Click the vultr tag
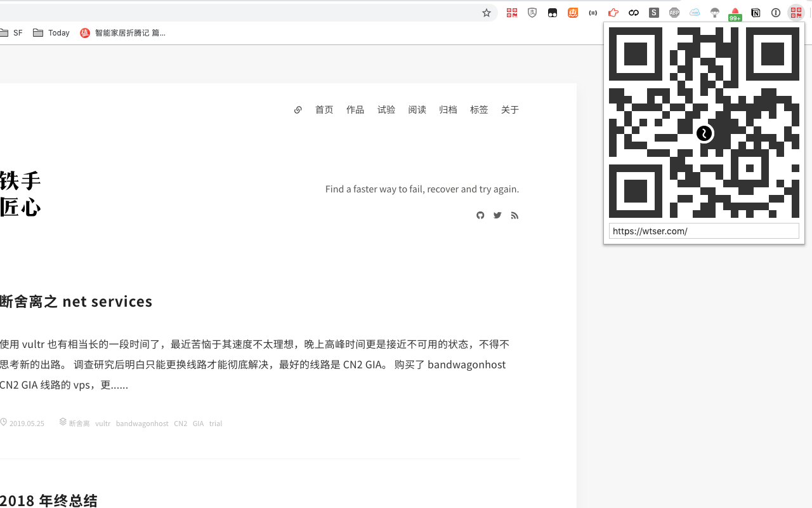This screenshot has height=508, width=812. point(103,424)
